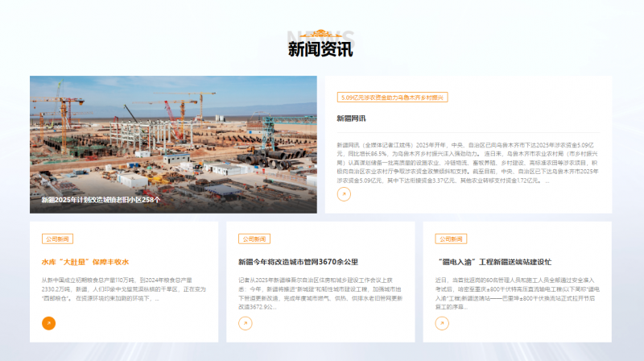Click the golden emblem above 新闻资讯 heading
Image resolution: width=644 pixels, height=361 pixels.
click(321, 34)
